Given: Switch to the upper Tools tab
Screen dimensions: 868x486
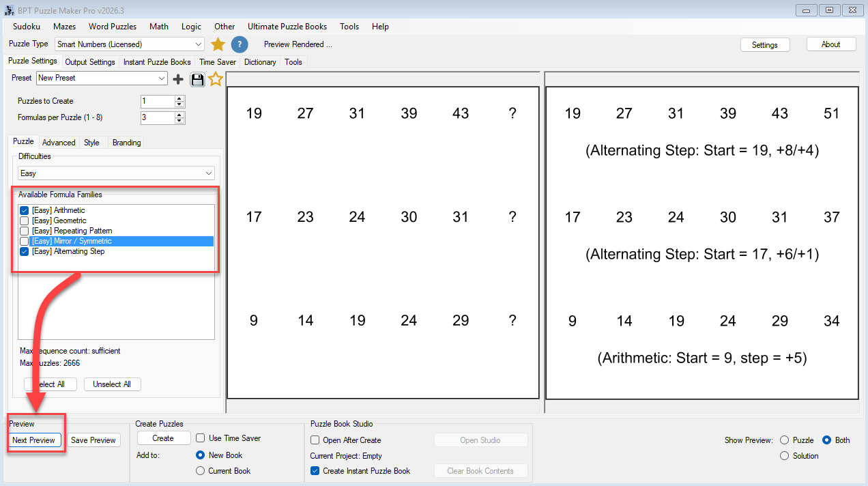Looking at the screenshot, I should pyautogui.click(x=293, y=62).
